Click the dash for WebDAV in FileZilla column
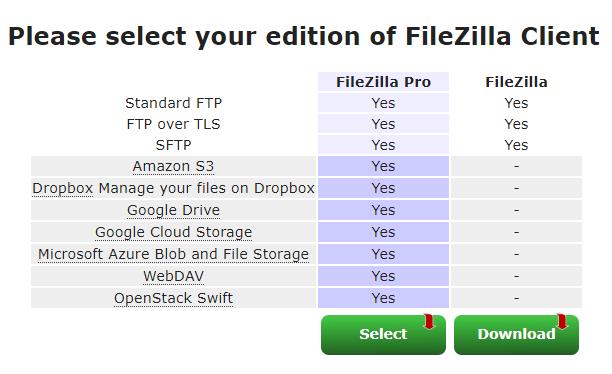This screenshot has width=612, height=374. 516,276
